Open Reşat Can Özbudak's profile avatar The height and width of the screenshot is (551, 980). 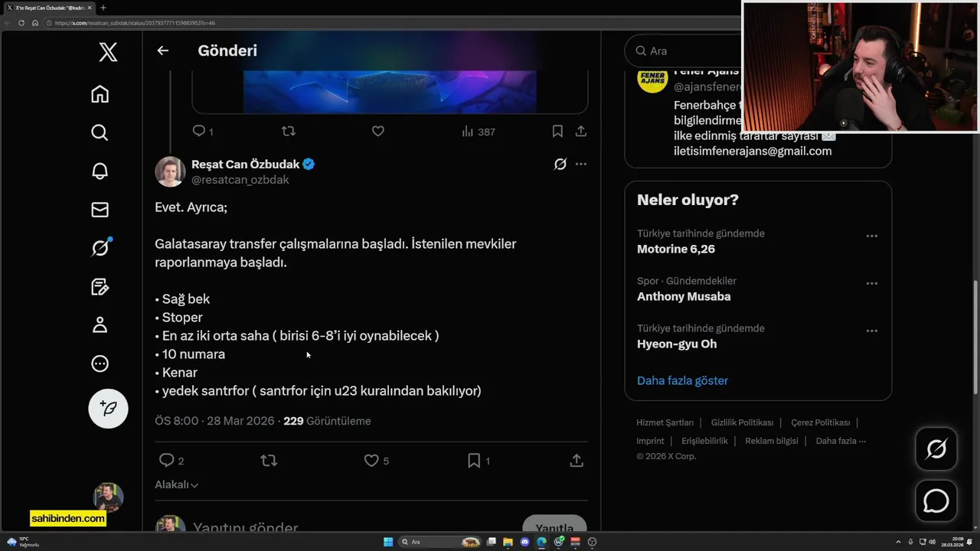170,172
